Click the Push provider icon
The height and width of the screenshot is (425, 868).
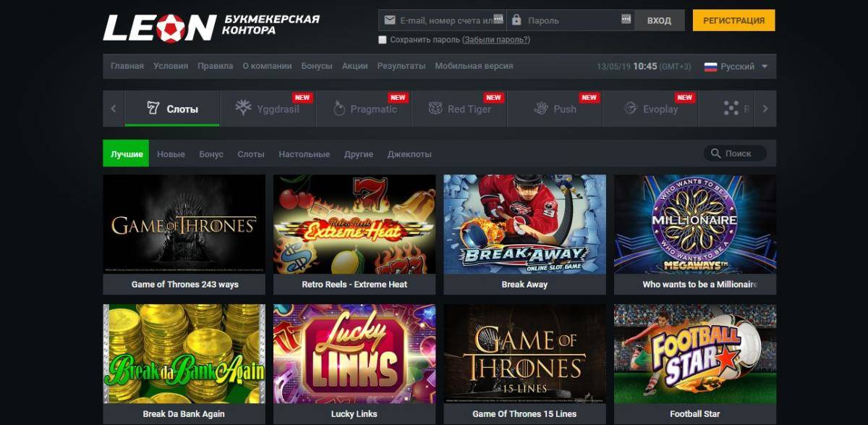click(540, 109)
